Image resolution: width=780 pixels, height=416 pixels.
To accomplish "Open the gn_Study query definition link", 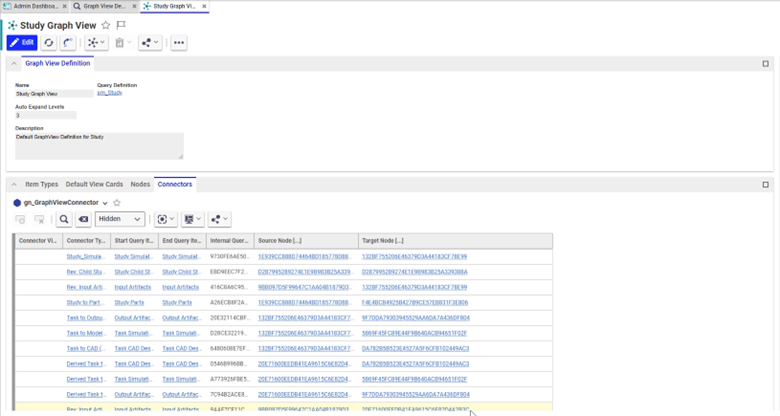I will point(109,93).
